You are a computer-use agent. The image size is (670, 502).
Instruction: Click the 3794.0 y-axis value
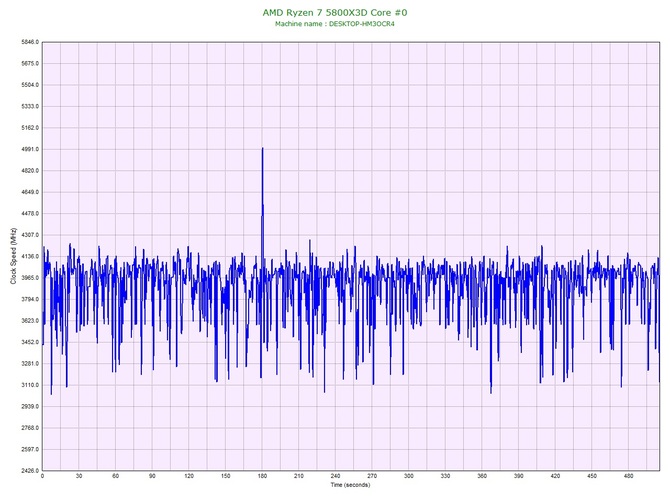[x=30, y=299]
